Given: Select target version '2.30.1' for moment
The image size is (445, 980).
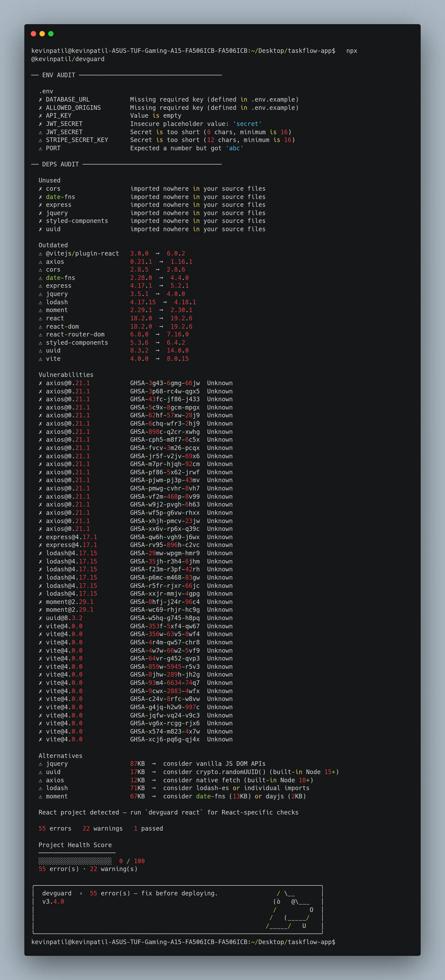Looking at the screenshot, I should (x=181, y=310).
